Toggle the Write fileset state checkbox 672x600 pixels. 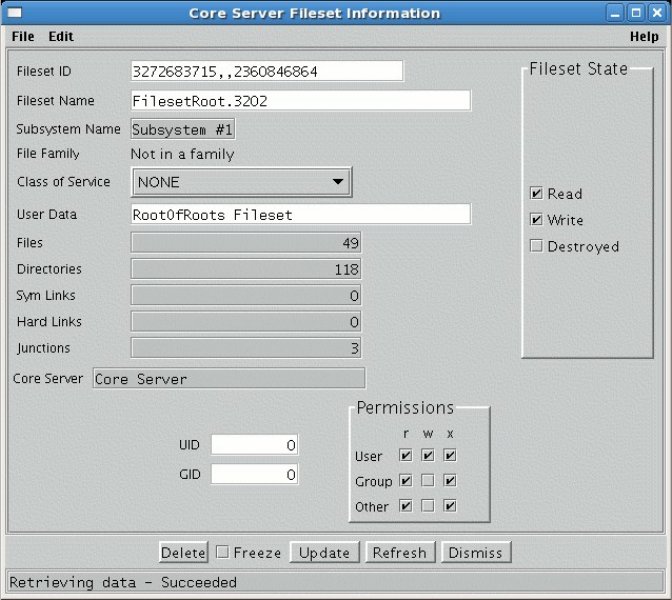pos(536,220)
